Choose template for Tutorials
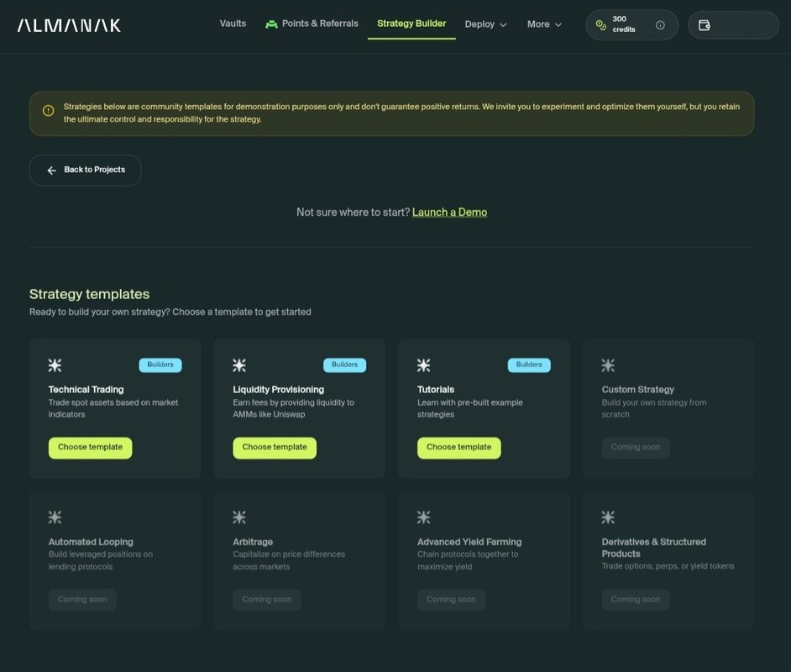This screenshot has width=791, height=672. pos(458,448)
